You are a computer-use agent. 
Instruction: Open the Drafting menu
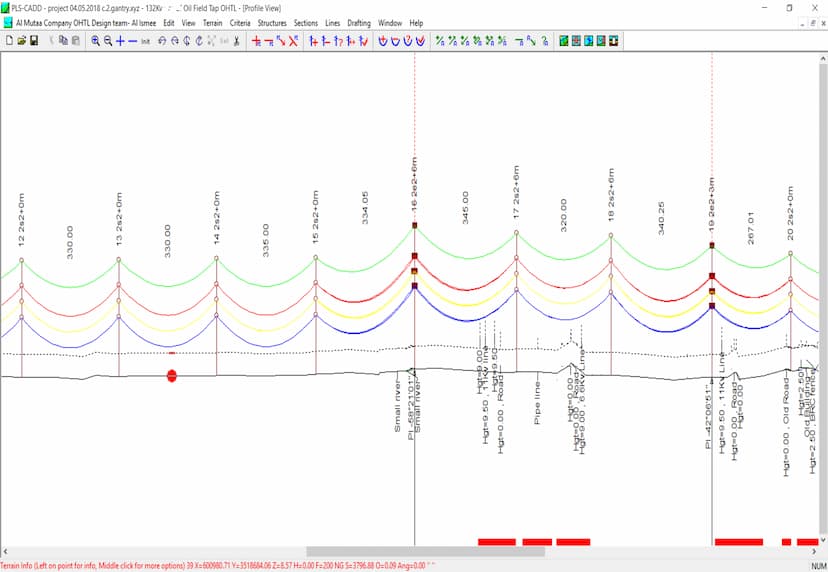point(359,23)
